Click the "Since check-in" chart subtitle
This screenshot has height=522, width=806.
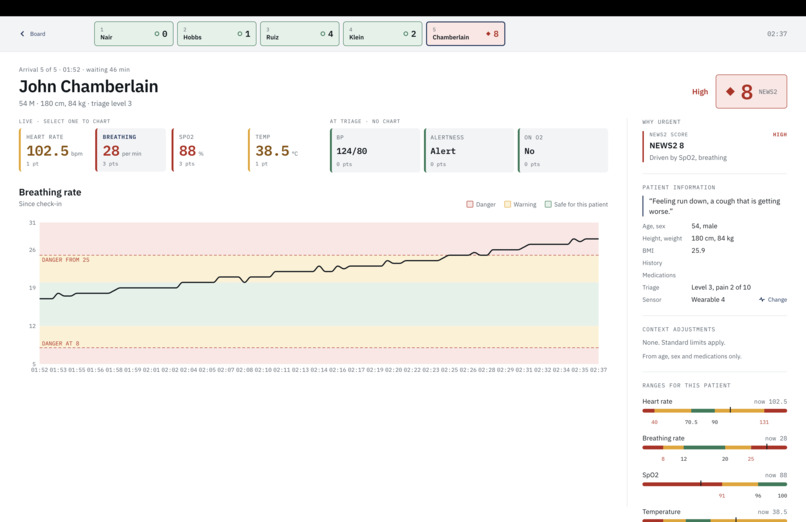40,204
